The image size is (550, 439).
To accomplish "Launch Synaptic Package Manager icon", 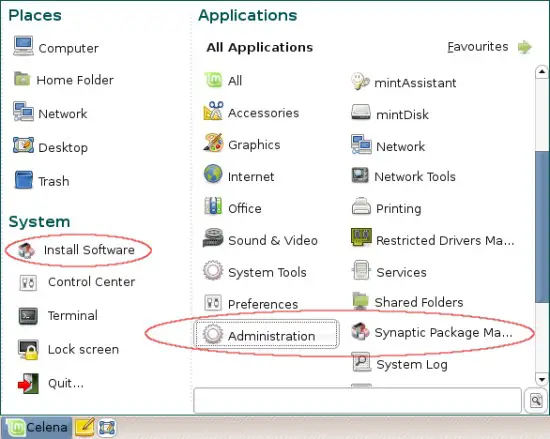I will (360, 331).
